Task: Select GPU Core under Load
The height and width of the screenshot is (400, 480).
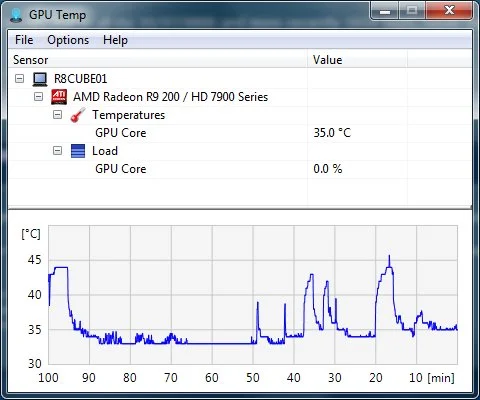Action: [121, 169]
